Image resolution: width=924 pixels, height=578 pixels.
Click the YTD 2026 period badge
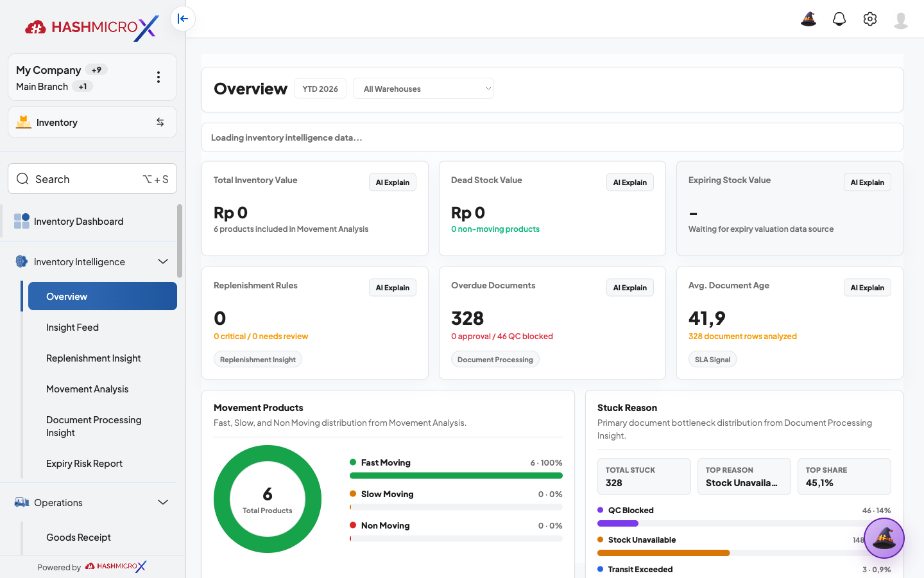pos(320,89)
